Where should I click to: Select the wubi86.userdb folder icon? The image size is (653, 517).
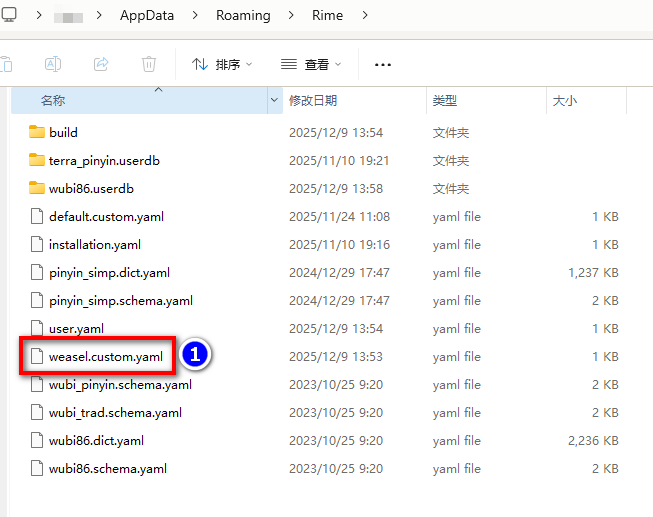(37, 188)
